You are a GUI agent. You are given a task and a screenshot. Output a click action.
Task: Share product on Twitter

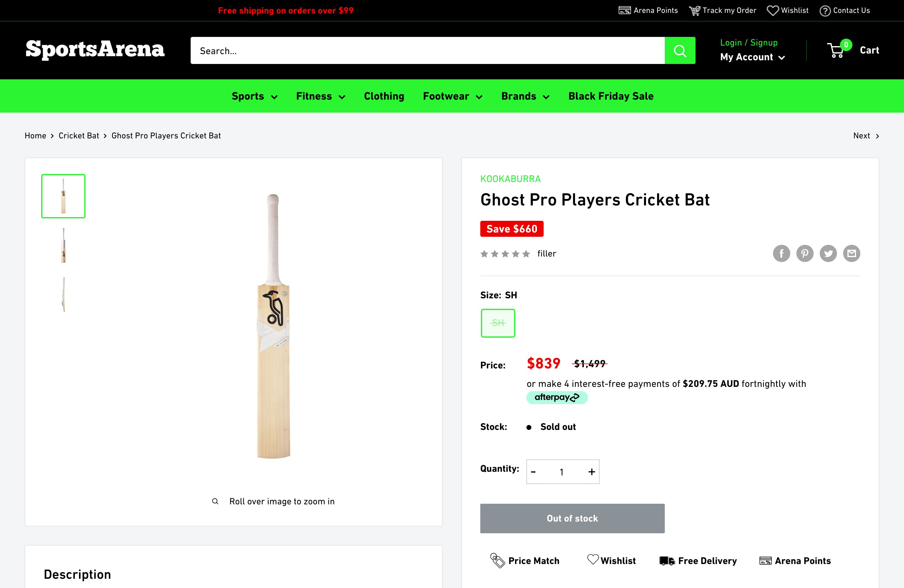coord(828,253)
